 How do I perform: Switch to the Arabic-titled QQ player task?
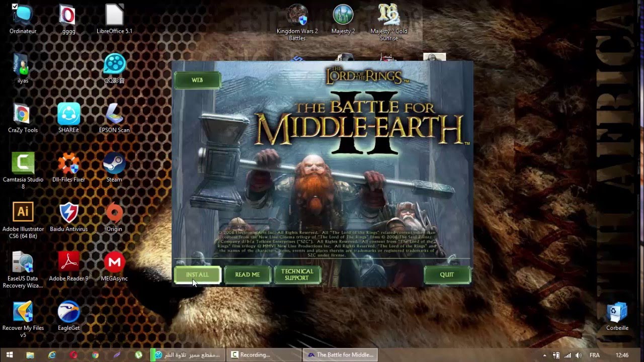[188, 355]
